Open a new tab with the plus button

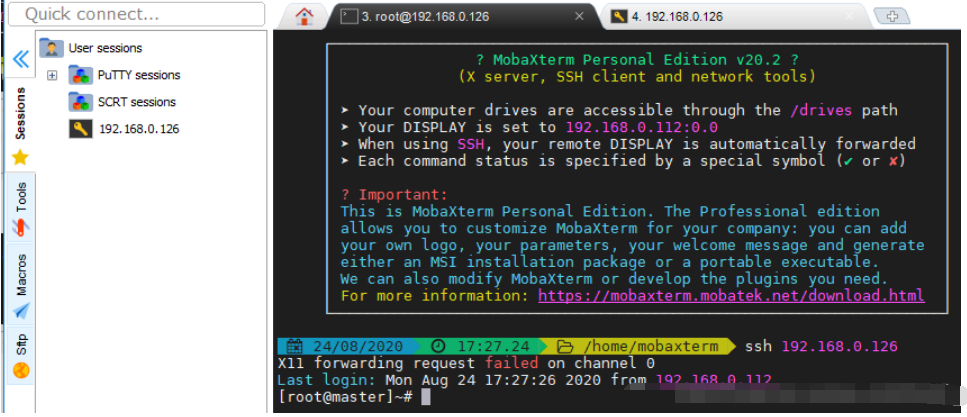click(891, 16)
